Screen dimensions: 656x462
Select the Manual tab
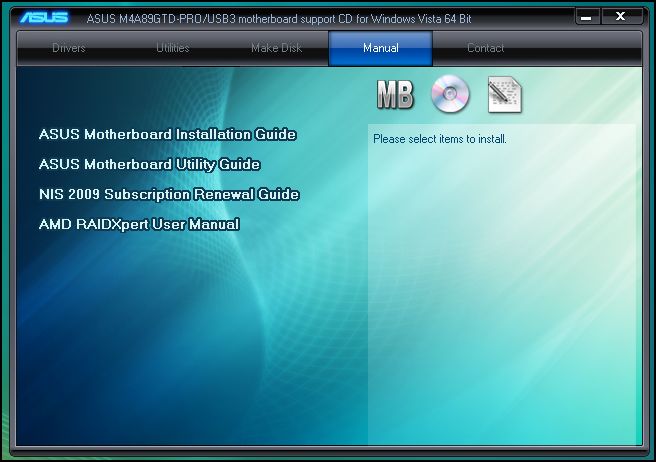381,48
